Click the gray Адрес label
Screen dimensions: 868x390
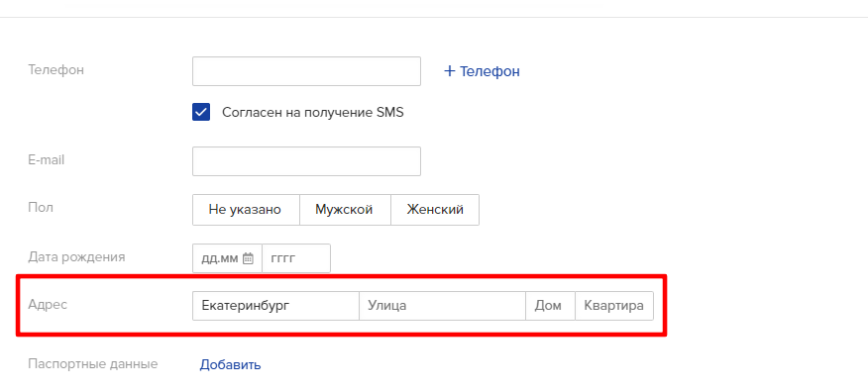(x=48, y=305)
